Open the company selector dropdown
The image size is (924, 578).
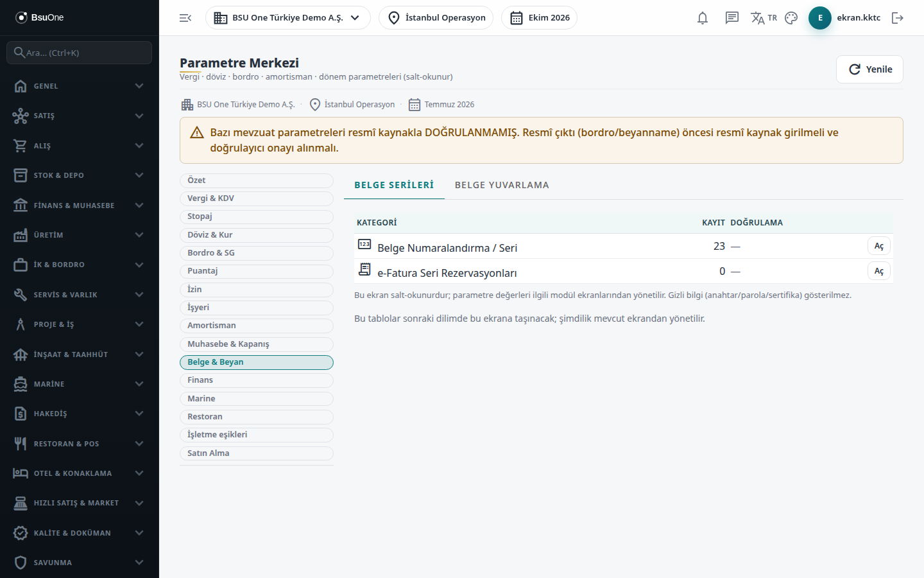pyautogui.click(x=288, y=18)
